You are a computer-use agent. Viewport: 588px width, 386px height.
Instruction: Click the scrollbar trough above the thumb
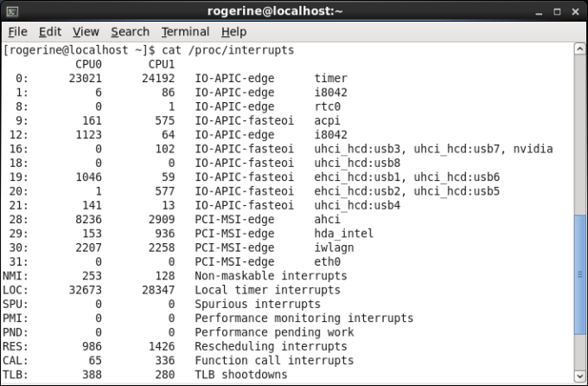(x=580, y=130)
